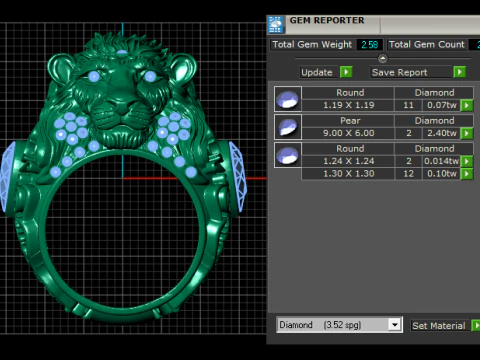Screen dimensions: 480x360
Task: Select the 1.24 X 1.24 size cell
Action: [x=348, y=161]
